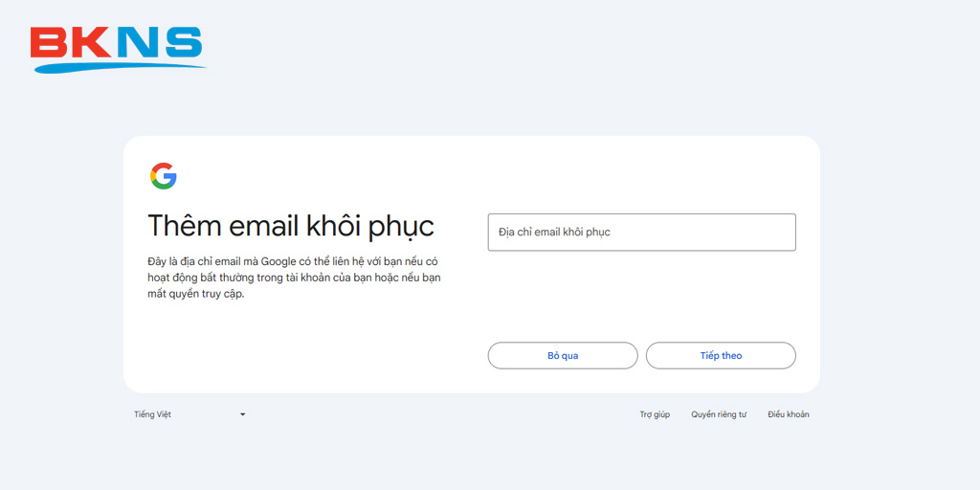The width and height of the screenshot is (980, 490).
Task: Click the recovery email description paragraph
Action: tap(294, 278)
